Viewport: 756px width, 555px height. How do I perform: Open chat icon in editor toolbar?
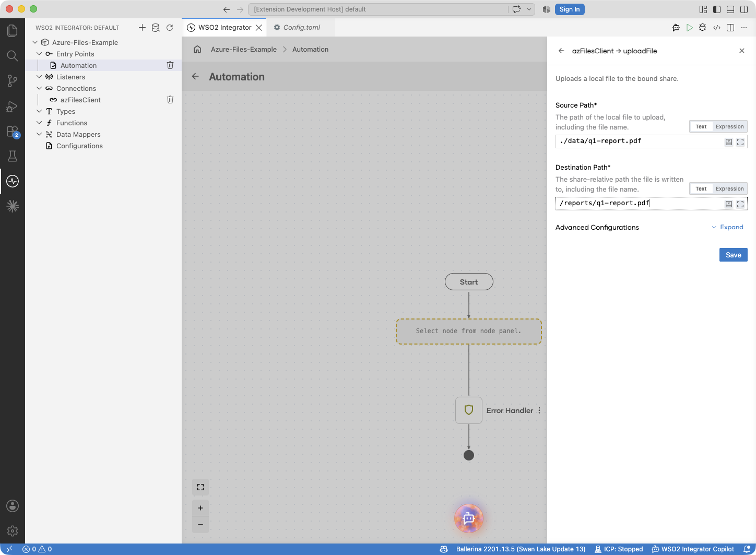tap(676, 28)
